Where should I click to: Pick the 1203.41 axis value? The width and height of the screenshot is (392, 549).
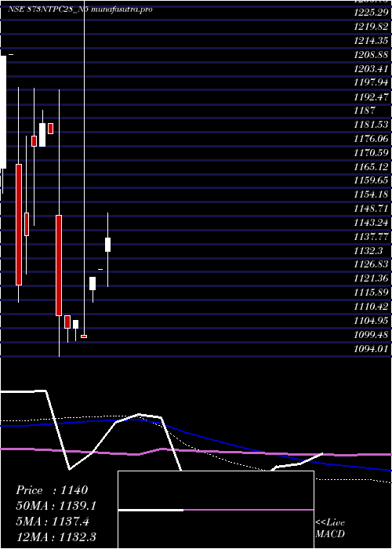click(x=371, y=69)
